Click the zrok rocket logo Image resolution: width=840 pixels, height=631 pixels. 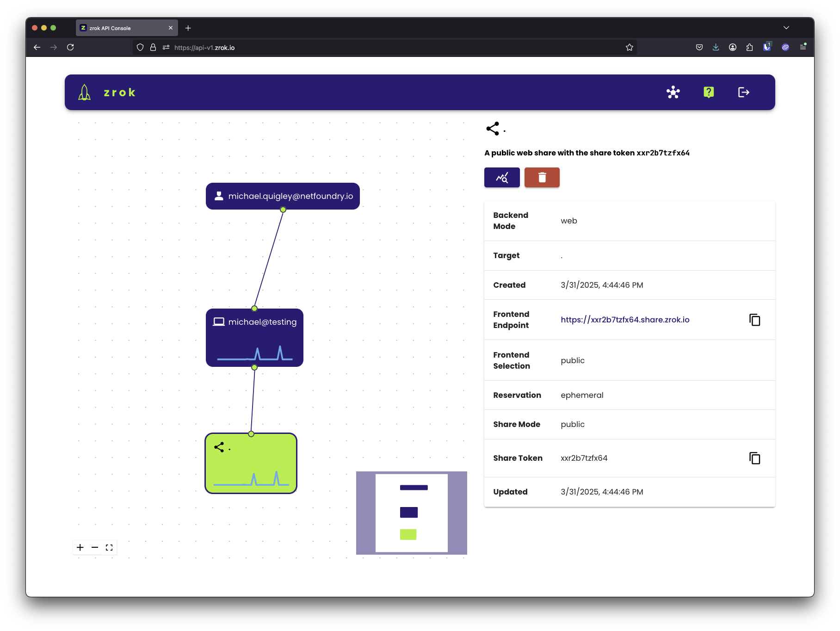tap(84, 92)
